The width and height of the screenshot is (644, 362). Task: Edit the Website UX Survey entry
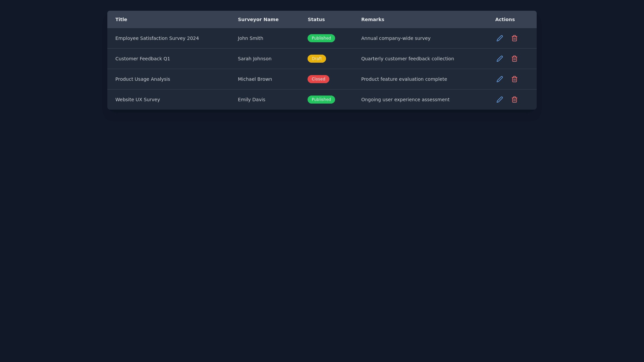499,100
